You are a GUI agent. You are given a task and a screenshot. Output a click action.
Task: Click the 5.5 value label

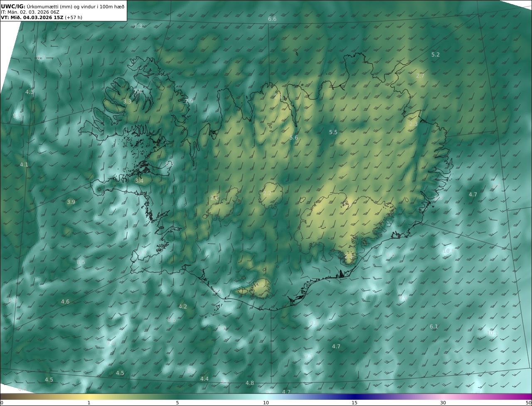[333, 132]
